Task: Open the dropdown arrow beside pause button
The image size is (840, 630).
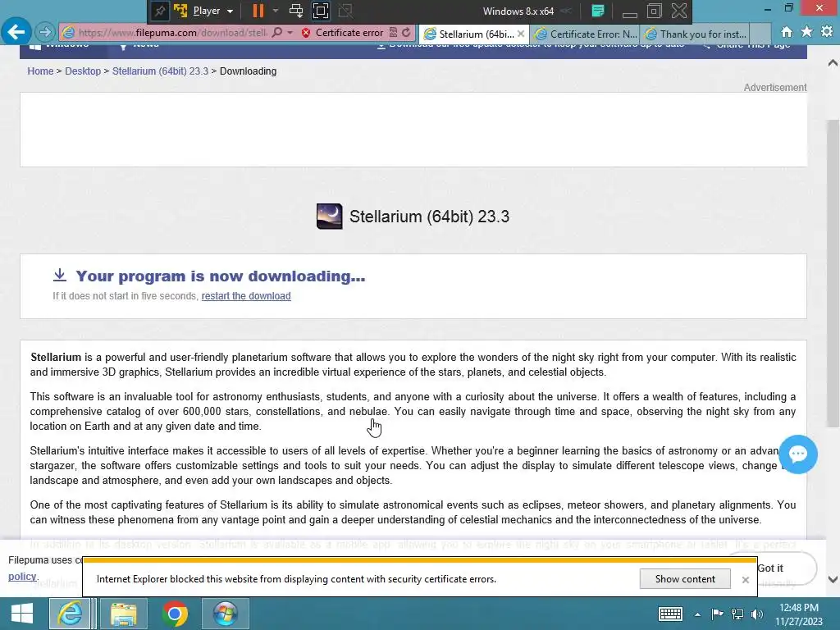Action: (276, 11)
